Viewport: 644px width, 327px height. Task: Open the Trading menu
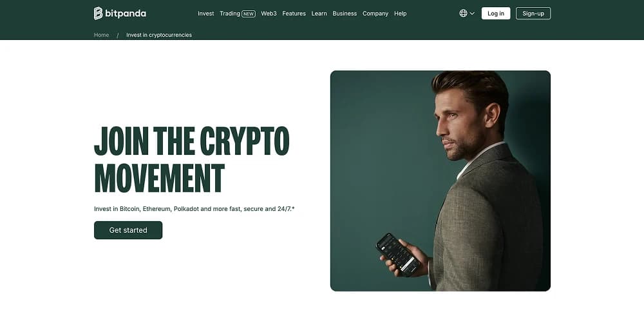pyautogui.click(x=230, y=14)
